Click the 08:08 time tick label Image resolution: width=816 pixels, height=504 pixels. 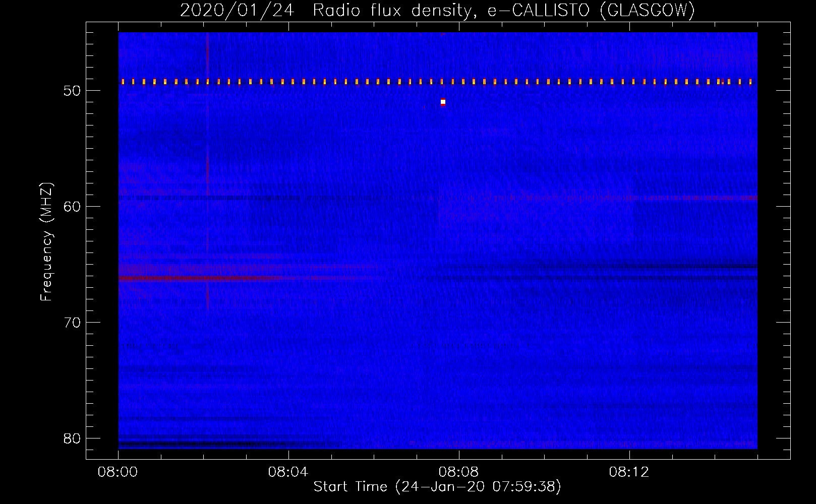(459, 472)
